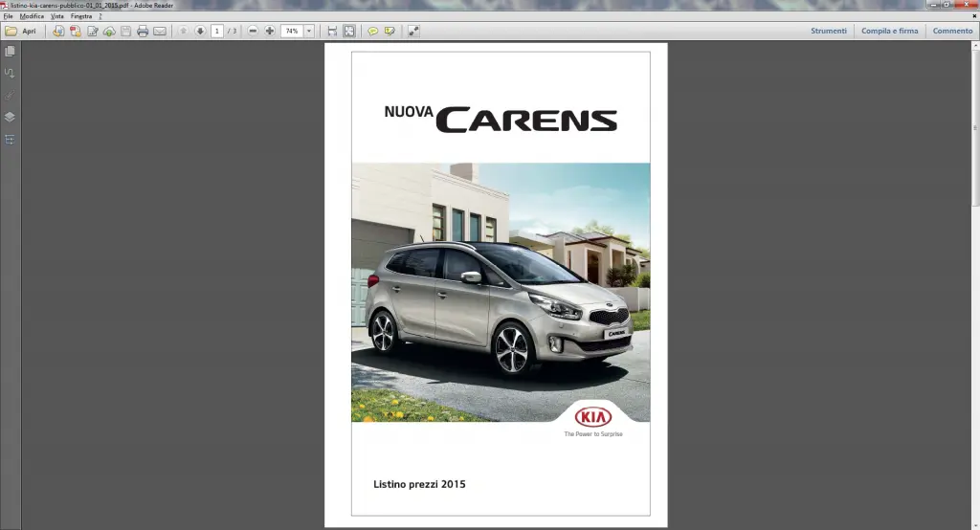The width and height of the screenshot is (980, 530).
Task: Click the Apri open file button
Action: tap(21, 31)
